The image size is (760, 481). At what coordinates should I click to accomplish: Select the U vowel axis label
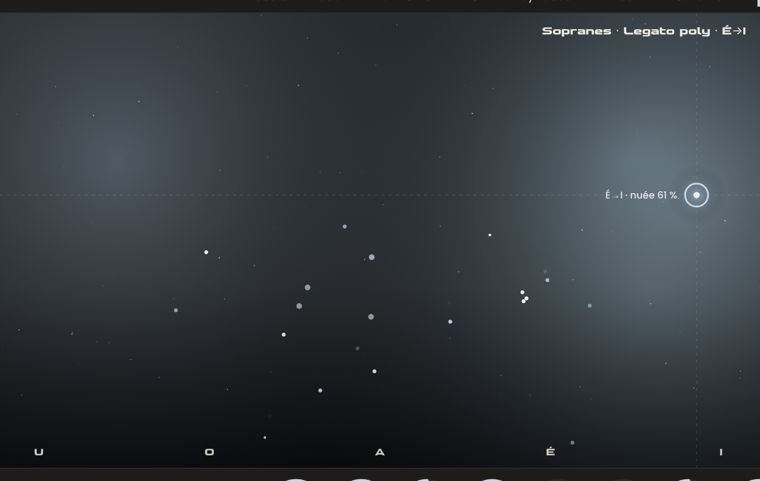tap(39, 452)
